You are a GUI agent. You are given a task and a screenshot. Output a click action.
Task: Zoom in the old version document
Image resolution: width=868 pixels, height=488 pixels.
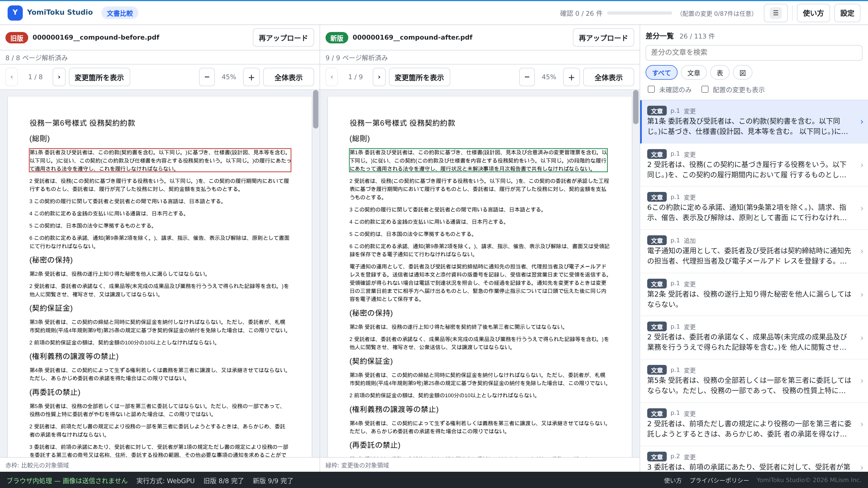coord(251,77)
